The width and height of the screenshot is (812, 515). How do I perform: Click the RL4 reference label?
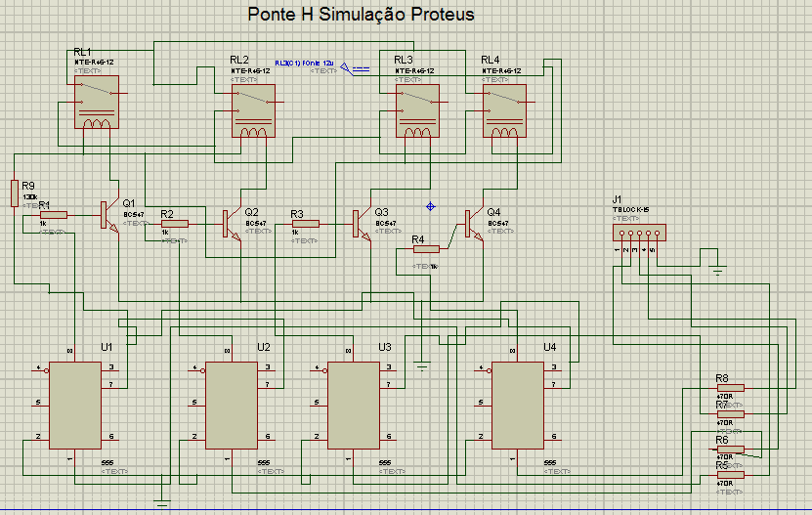coord(491,61)
